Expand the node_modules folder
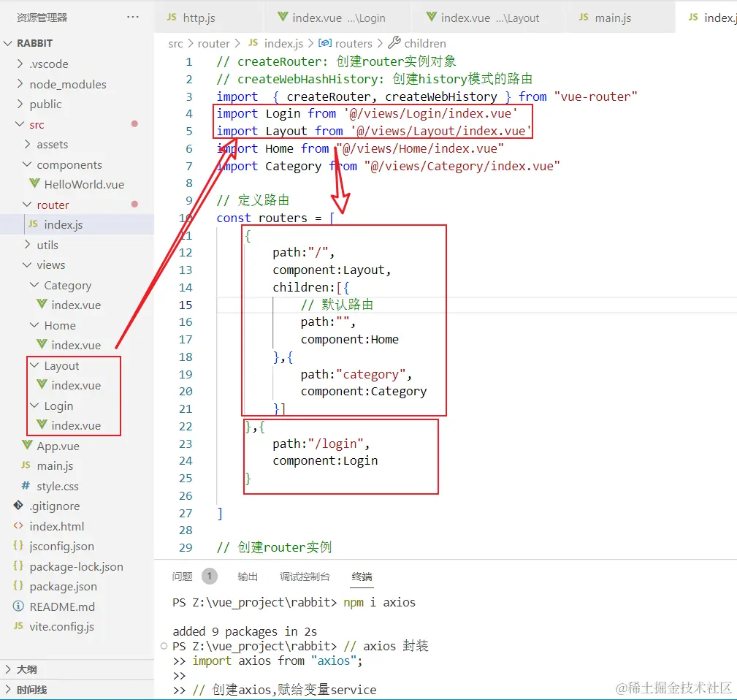Image resolution: width=737 pixels, height=700 pixels. [20, 84]
